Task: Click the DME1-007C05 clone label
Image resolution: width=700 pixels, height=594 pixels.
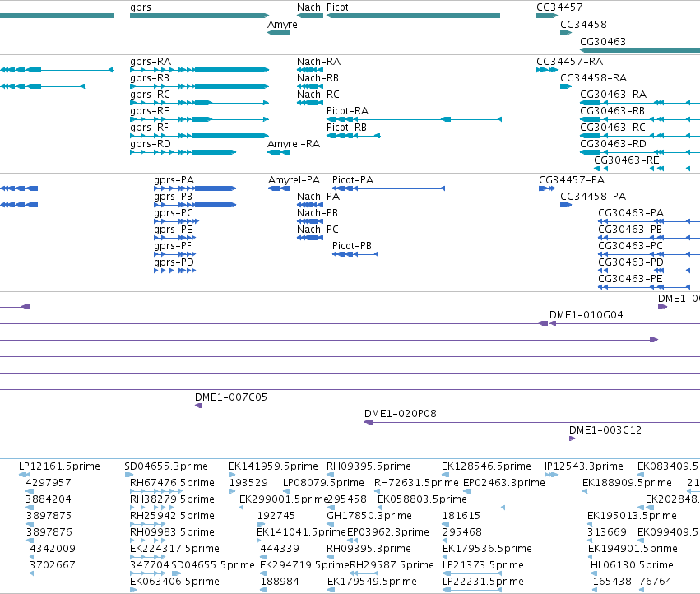Action: click(231, 397)
